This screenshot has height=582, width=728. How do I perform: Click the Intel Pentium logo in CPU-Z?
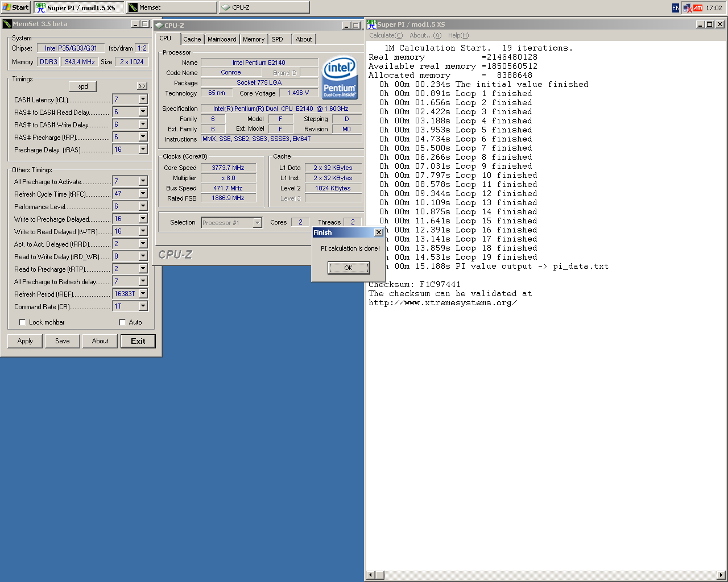[x=340, y=77]
